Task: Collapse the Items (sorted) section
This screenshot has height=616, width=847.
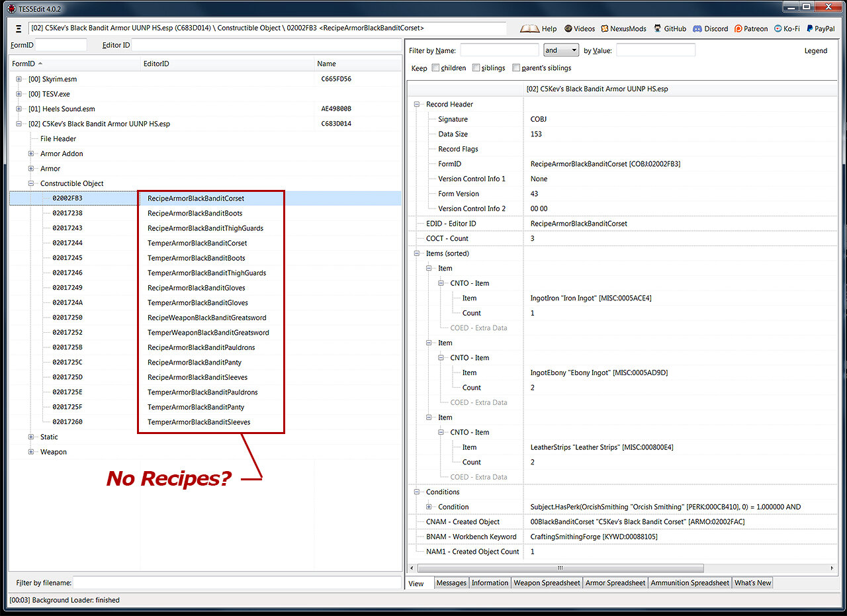Action: [417, 253]
